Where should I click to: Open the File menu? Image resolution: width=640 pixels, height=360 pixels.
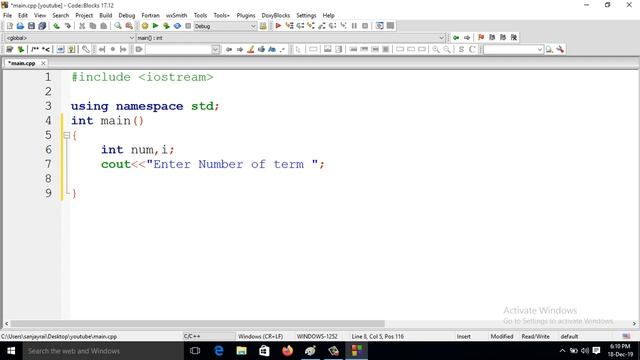coord(7,15)
